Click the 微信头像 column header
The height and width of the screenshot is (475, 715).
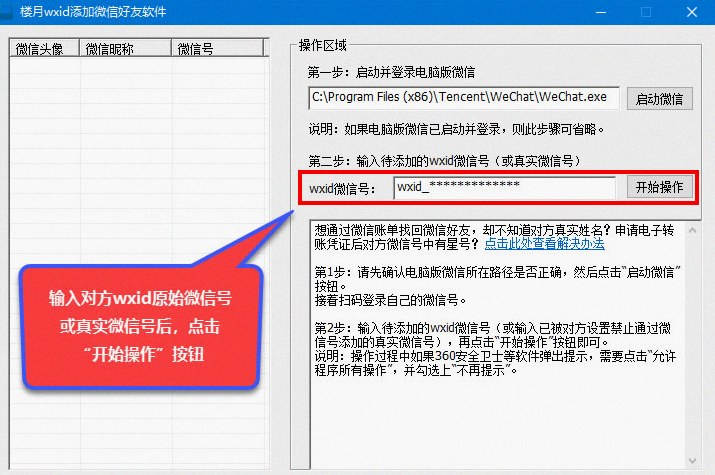coord(45,48)
